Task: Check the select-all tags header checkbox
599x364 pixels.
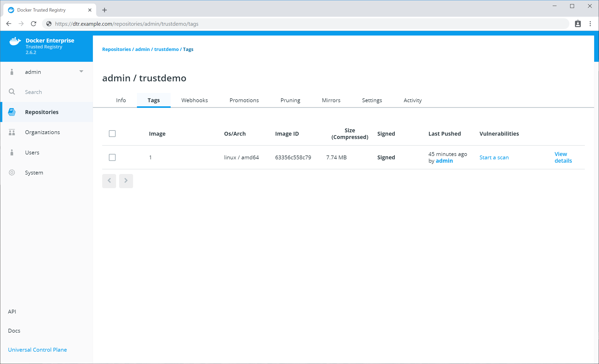Action: [112, 134]
